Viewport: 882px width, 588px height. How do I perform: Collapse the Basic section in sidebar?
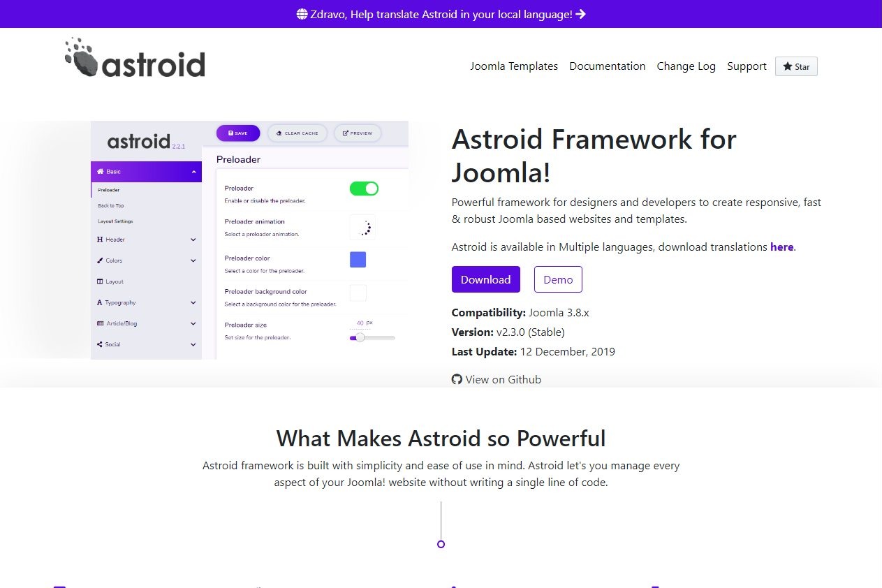[x=193, y=171]
